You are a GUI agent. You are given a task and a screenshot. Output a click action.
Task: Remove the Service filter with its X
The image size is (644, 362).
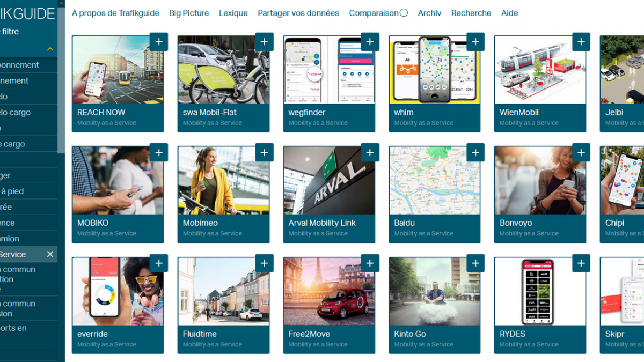[50, 254]
